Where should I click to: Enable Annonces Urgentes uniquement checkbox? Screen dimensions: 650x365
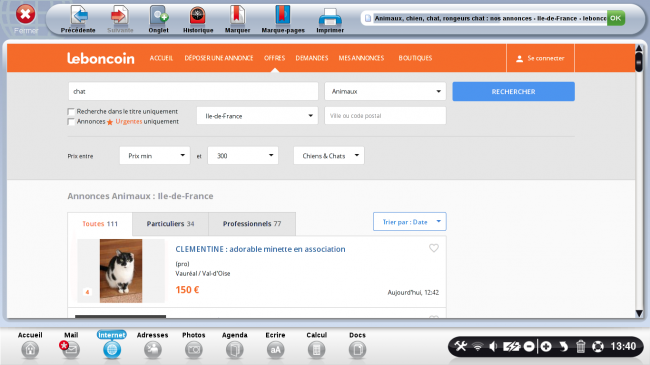click(x=71, y=122)
